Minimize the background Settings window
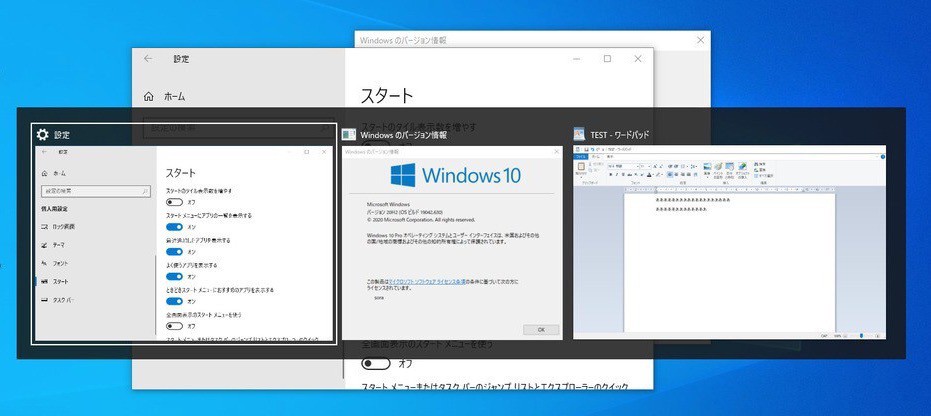The height and width of the screenshot is (416, 931). (577, 59)
